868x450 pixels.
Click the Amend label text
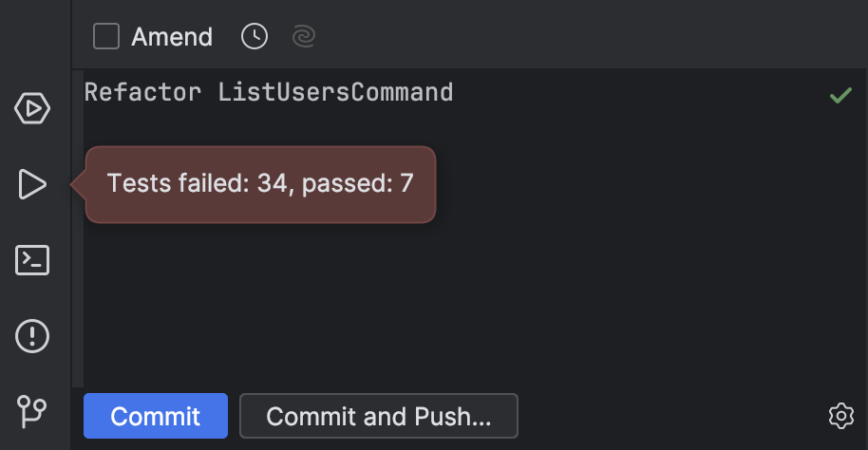click(172, 37)
